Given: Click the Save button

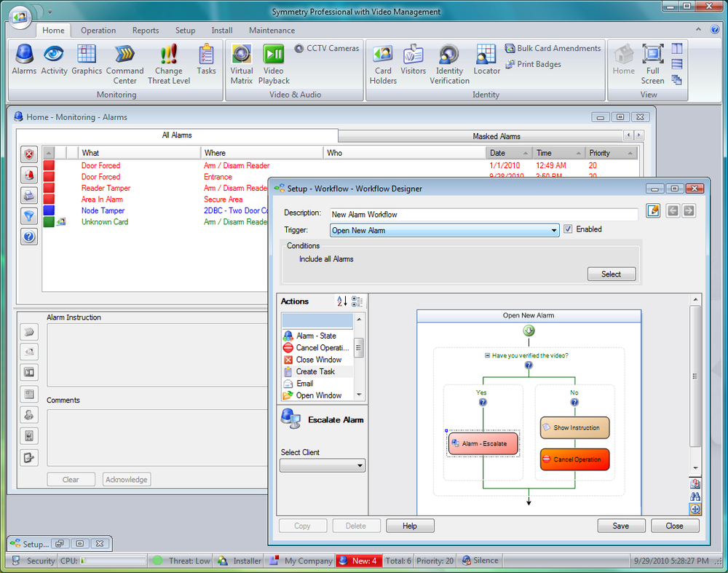Looking at the screenshot, I should [621, 526].
